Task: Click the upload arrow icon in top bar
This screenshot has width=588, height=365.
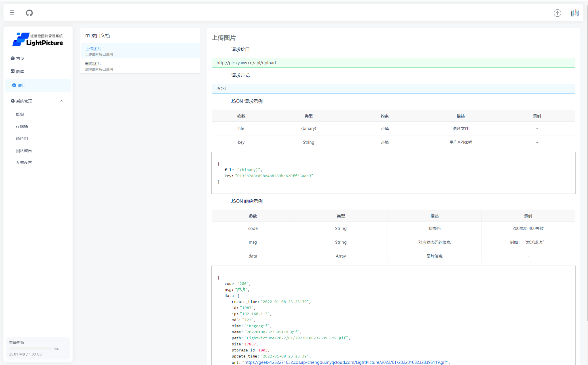Action: pyautogui.click(x=557, y=13)
